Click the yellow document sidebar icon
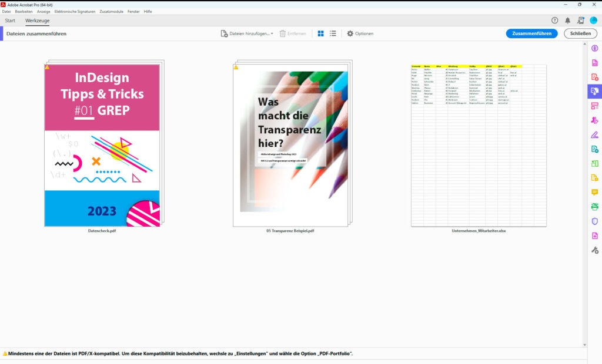The height and width of the screenshot is (364, 602). [x=595, y=178]
